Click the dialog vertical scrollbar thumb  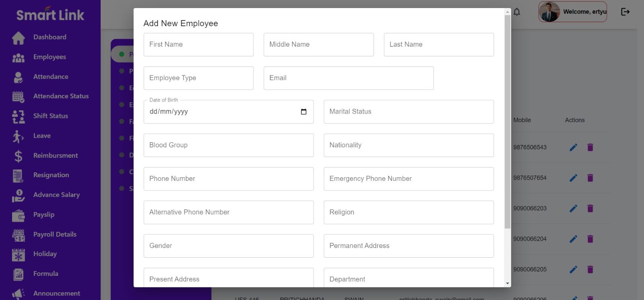508,122
